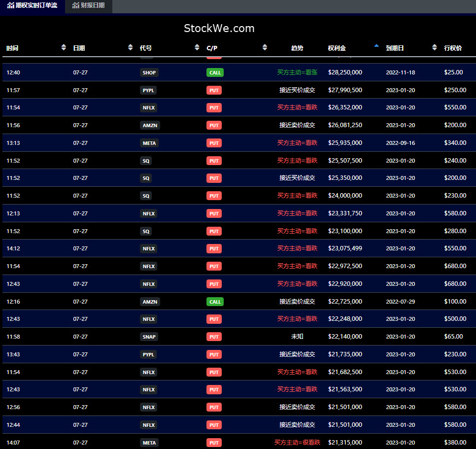The width and height of the screenshot is (476, 449).
Task: Select the 13:13 time cell
Action: pyautogui.click(x=13, y=142)
